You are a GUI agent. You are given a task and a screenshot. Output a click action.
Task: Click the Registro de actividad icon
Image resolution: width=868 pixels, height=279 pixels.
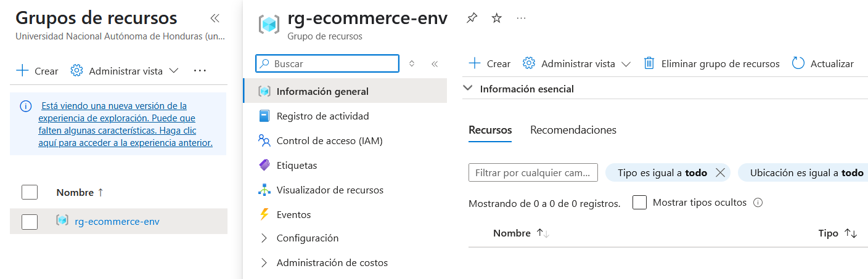(x=264, y=116)
